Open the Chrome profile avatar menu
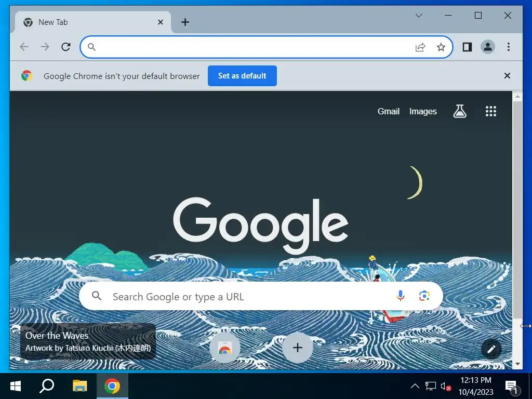This screenshot has height=399, width=532. point(487,47)
